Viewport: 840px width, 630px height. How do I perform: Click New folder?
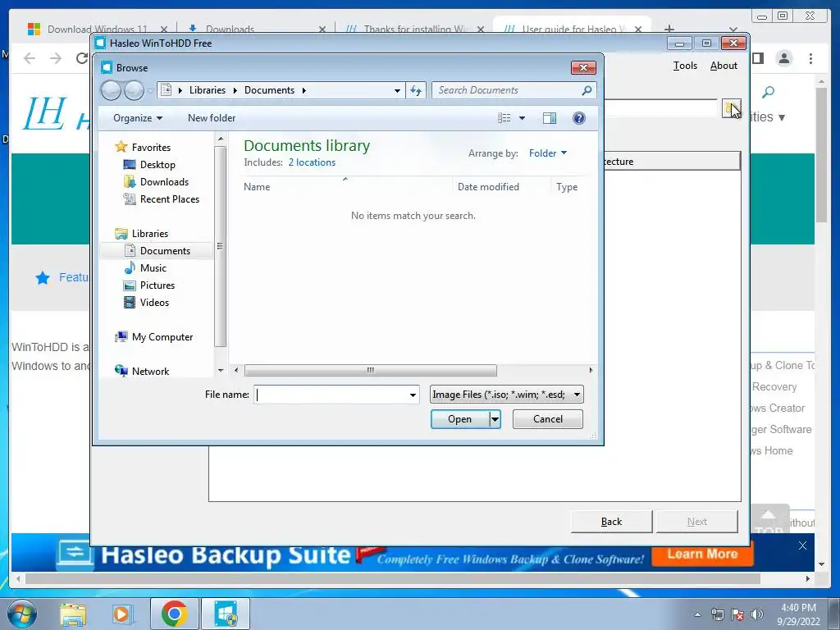[212, 118]
